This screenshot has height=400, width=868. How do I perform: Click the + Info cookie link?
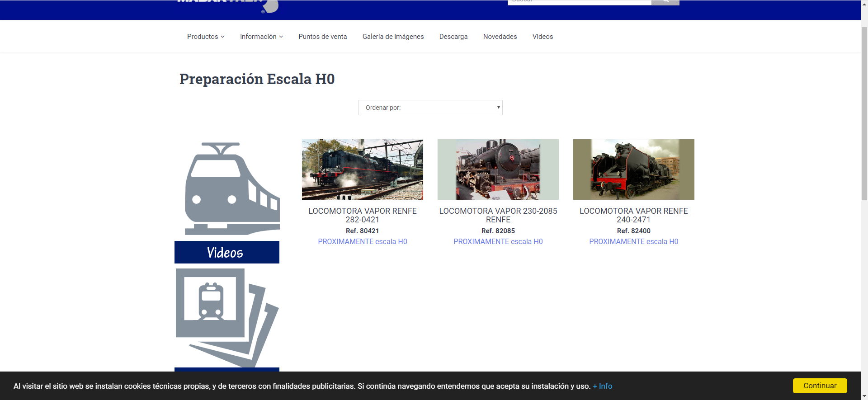click(603, 386)
